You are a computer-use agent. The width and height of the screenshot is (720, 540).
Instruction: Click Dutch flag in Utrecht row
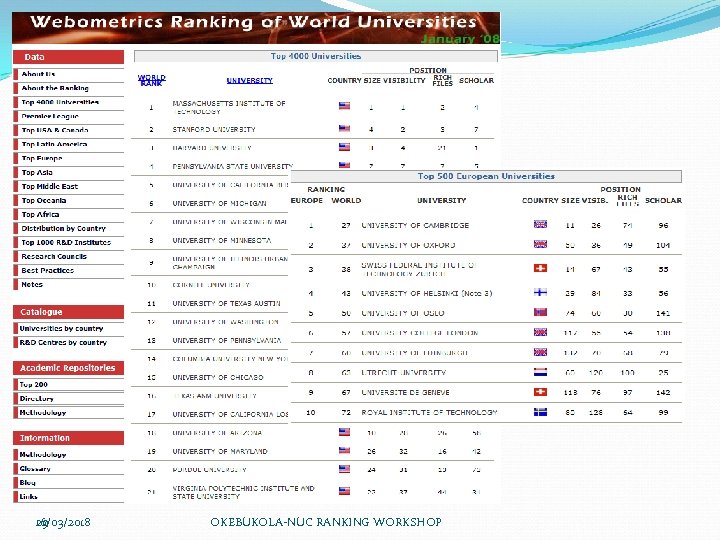[x=540, y=371]
